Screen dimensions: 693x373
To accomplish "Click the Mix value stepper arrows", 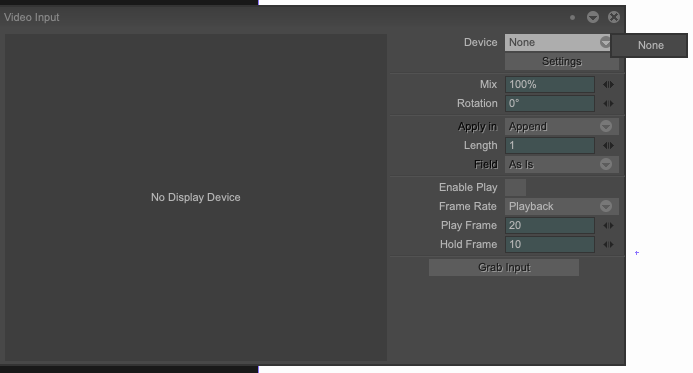I will pyautogui.click(x=609, y=84).
